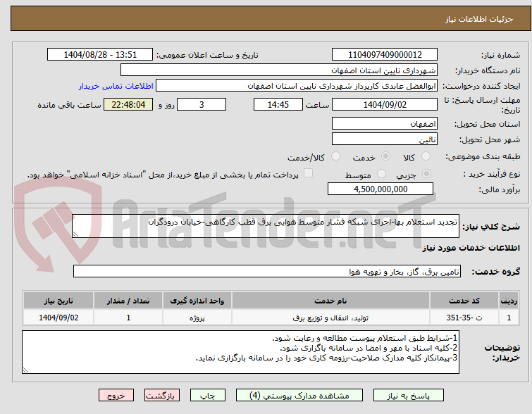Click the resize handle of buyer notes textarea

point(26,370)
